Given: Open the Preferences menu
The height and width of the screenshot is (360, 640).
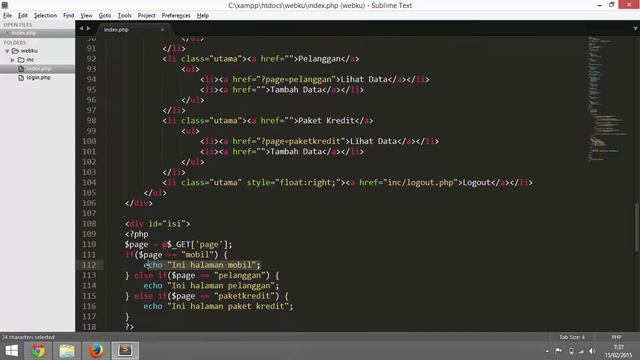Looking at the screenshot, I should click(176, 16).
